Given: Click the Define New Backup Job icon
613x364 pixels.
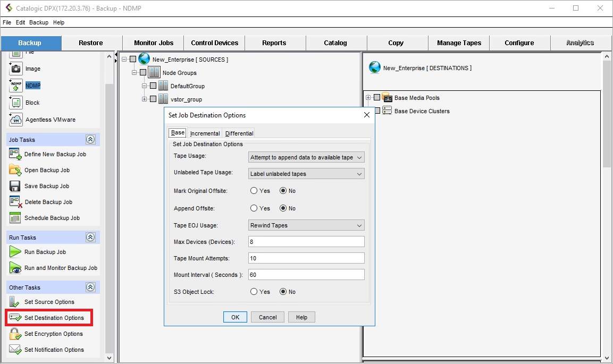Looking at the screenshot, I should click(15, 154).
